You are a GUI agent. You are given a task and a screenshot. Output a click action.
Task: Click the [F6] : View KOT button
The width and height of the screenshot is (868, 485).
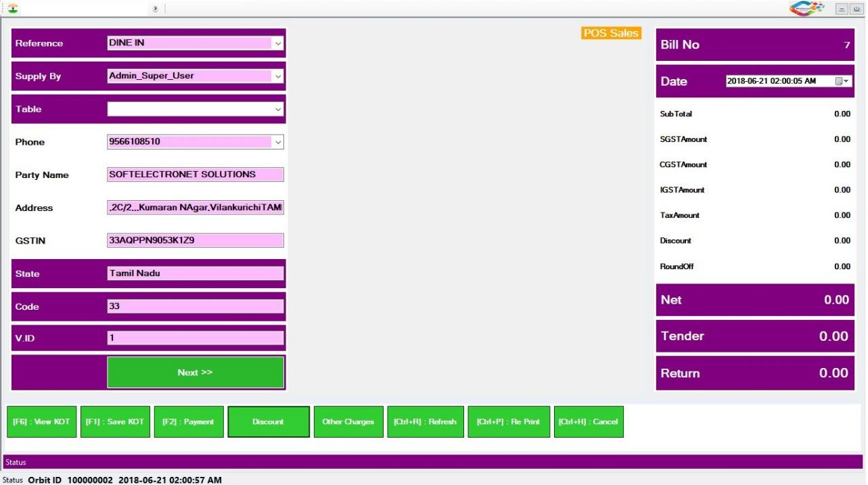42,421
